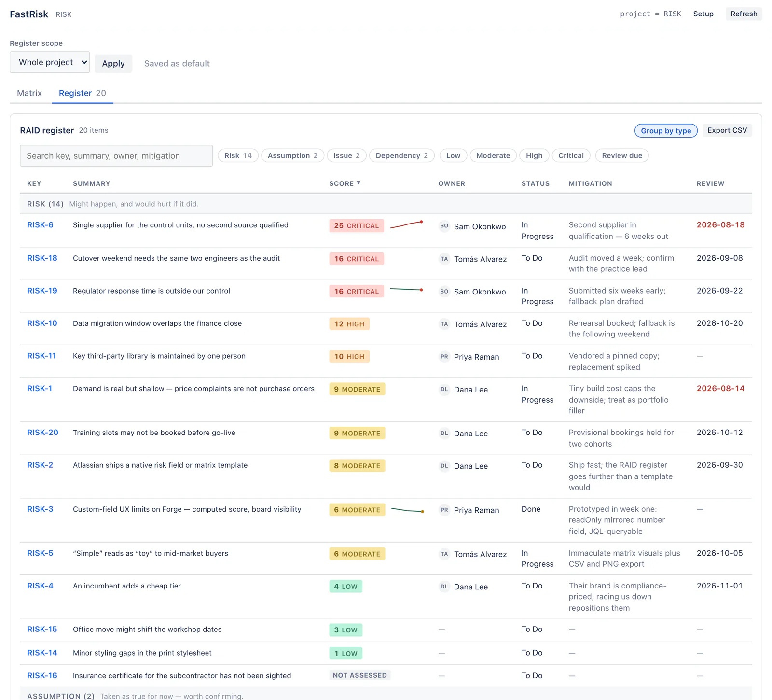Click the 12 HIGH score badge
772x700 pixels.
pyautogui.click(x=349, y=324)
